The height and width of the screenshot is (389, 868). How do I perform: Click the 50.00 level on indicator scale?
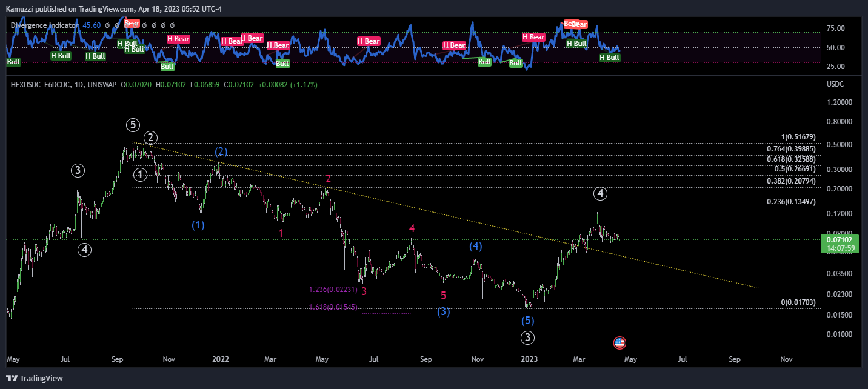tap(835, 47)
